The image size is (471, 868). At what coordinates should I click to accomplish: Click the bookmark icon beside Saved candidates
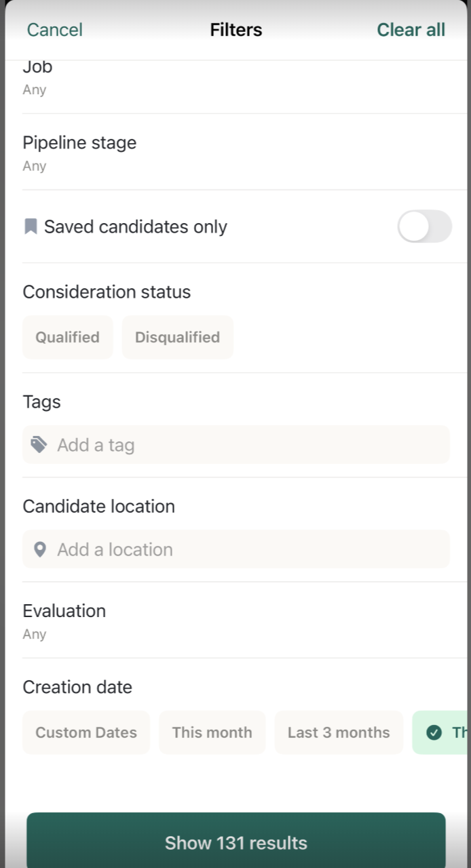click(x=31, y=226)
